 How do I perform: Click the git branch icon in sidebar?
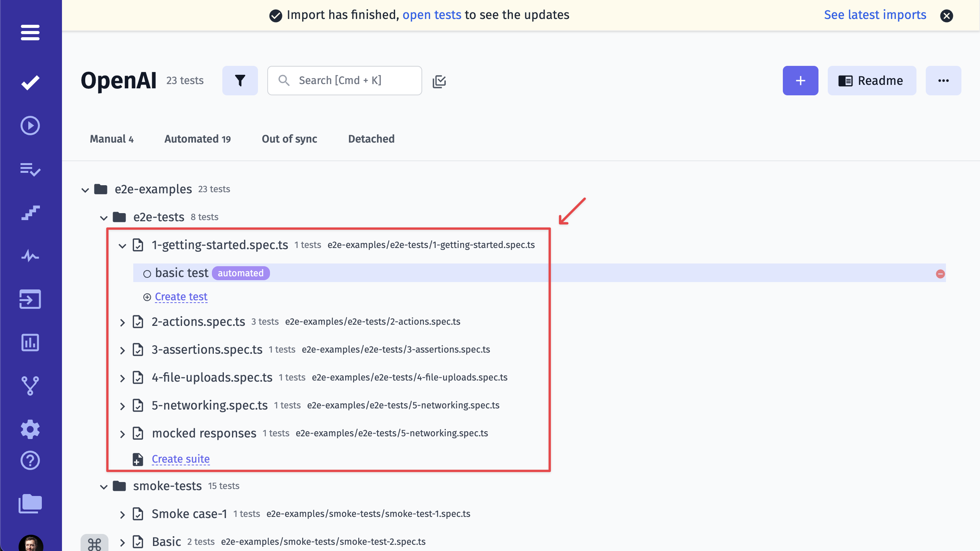30,386
